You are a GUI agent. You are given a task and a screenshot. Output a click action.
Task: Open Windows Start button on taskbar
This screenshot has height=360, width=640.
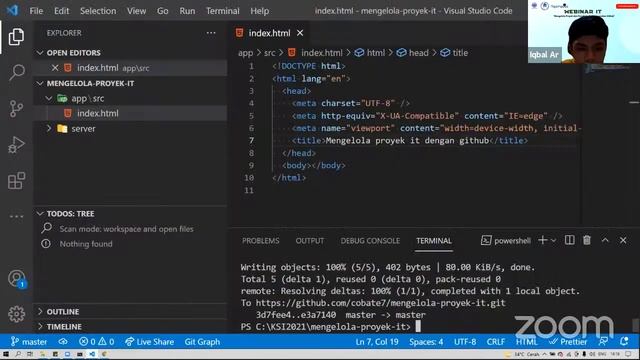6,354
